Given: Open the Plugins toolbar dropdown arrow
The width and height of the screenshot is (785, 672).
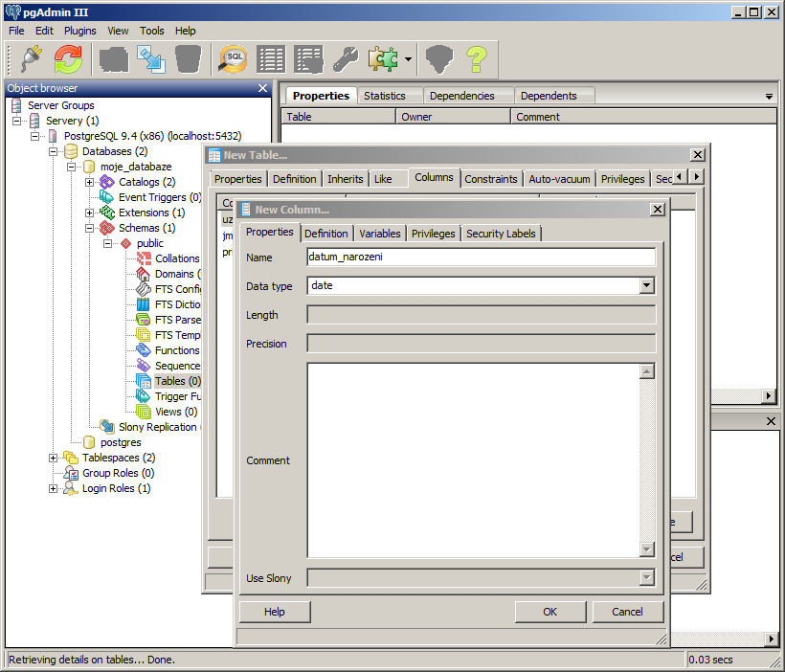Looking at the screenshot, I should tap(409, 59).
